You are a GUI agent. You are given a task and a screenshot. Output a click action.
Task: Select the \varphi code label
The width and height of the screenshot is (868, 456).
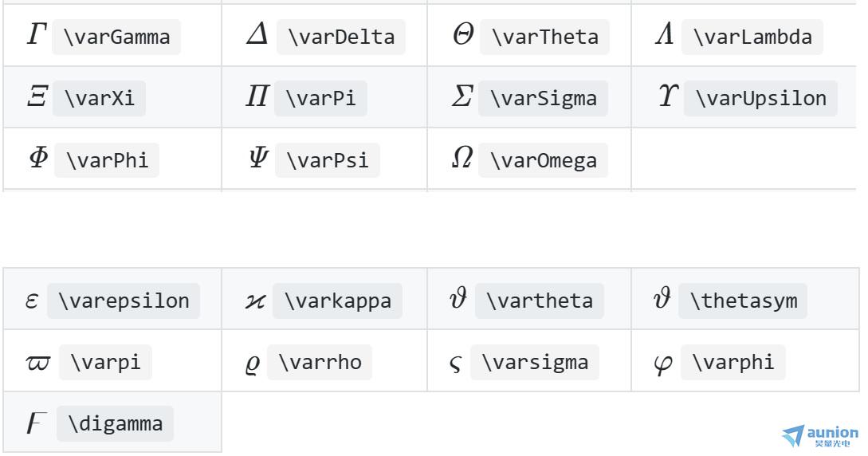[733, 363]
